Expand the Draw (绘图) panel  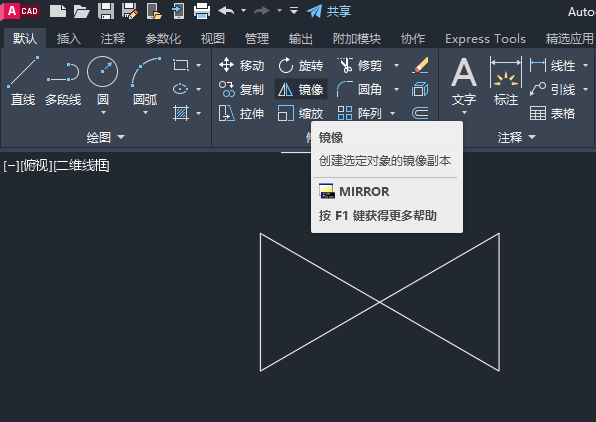[x=105, y=137]
